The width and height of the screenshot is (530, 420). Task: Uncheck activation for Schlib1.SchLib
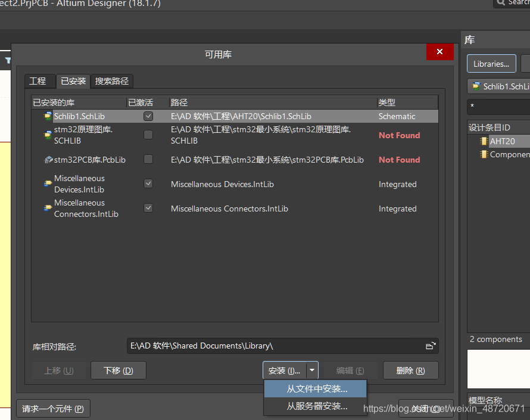(x=148, y=116)
